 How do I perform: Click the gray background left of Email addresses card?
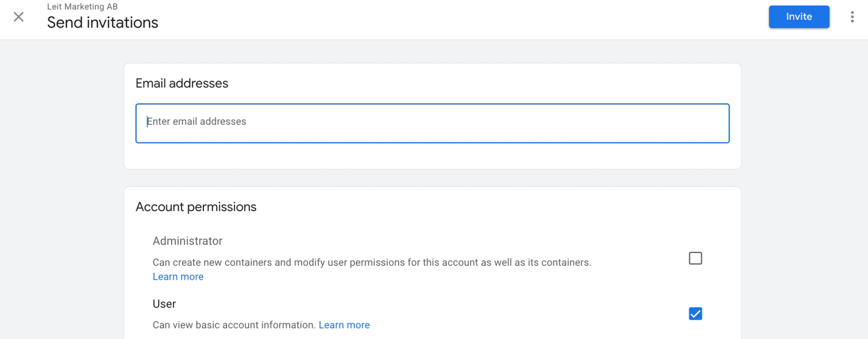pyautogui.click(x=61, y=118)
